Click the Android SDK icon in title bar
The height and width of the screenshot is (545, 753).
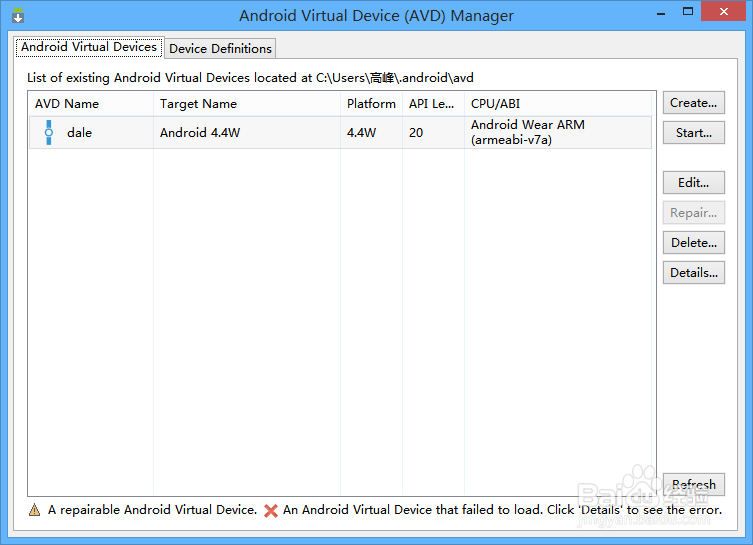tap(18, 16)
